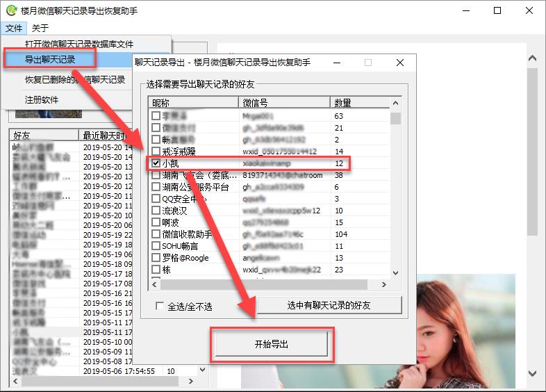Click the app icon in title bar
The height and width of the screenshot is (392, 546).
(x=12, y=11)
